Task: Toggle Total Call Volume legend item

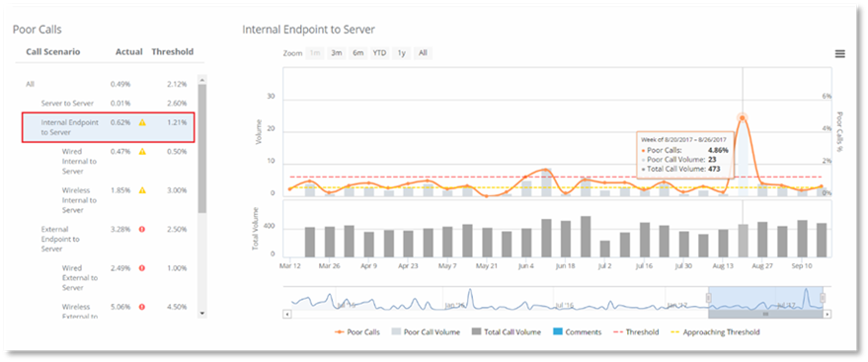Action: coord(506,332)
